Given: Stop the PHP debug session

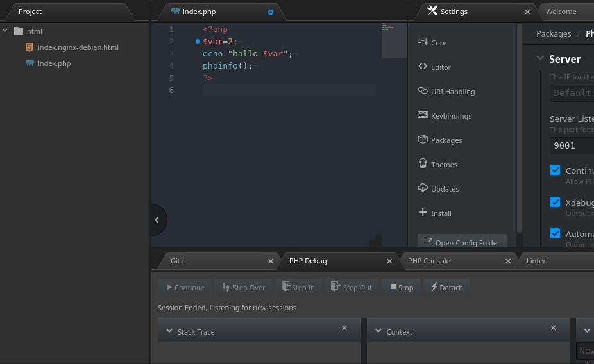Looking at the screenshot, I should pos(401,288).
